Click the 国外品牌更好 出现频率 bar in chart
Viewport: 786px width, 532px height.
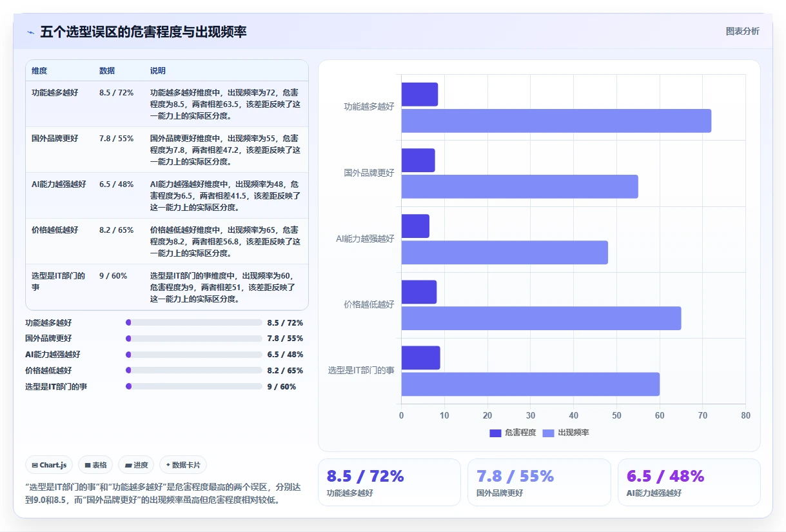click(x=520, y=186)
